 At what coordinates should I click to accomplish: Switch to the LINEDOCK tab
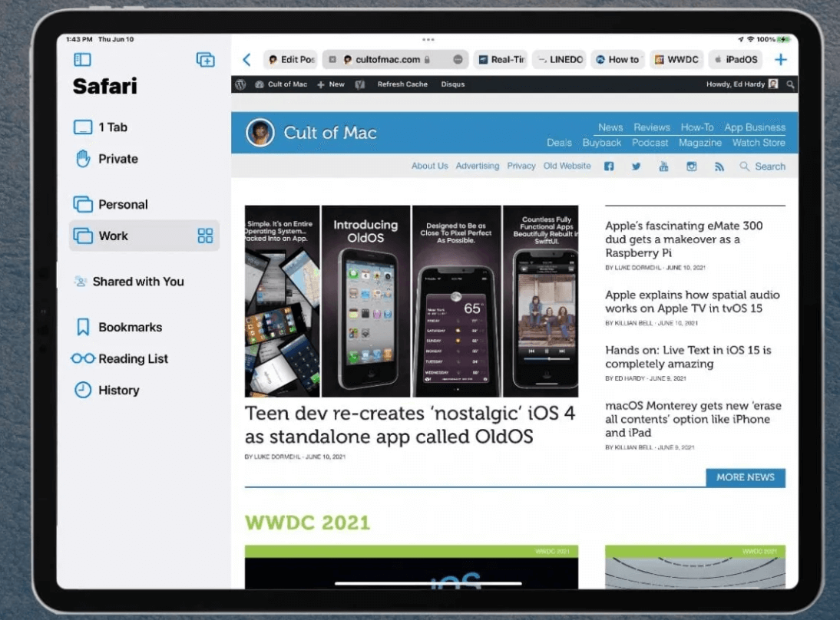coord(560,59)
